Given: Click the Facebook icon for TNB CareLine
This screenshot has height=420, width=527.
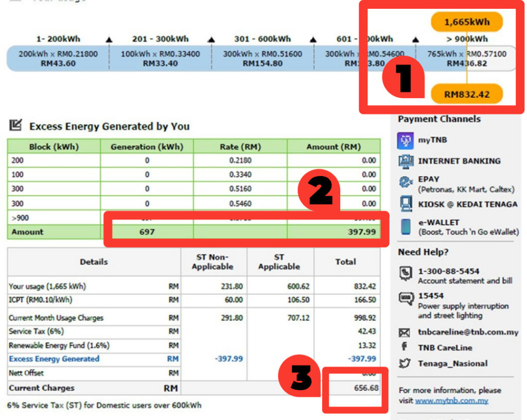Looking at the screenshot, I should (405, 346).
